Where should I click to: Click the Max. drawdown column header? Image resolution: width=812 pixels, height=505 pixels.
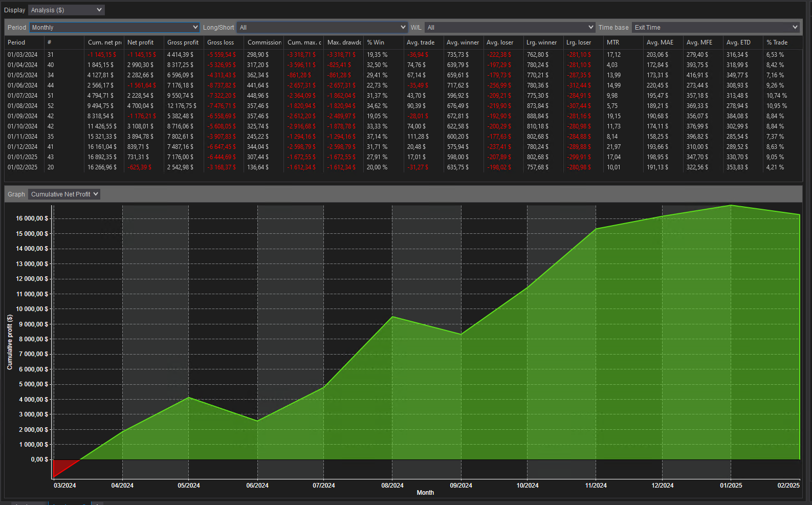344,42
